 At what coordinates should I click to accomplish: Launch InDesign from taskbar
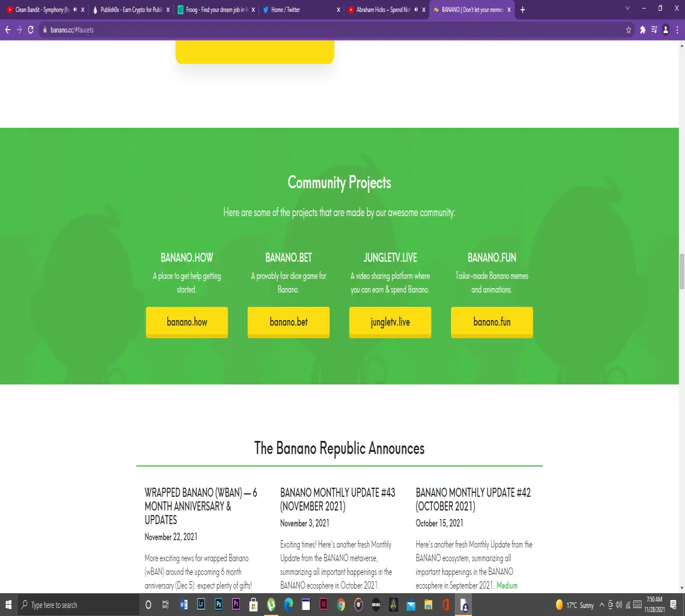pyautogui.click(x=324, y=605)
